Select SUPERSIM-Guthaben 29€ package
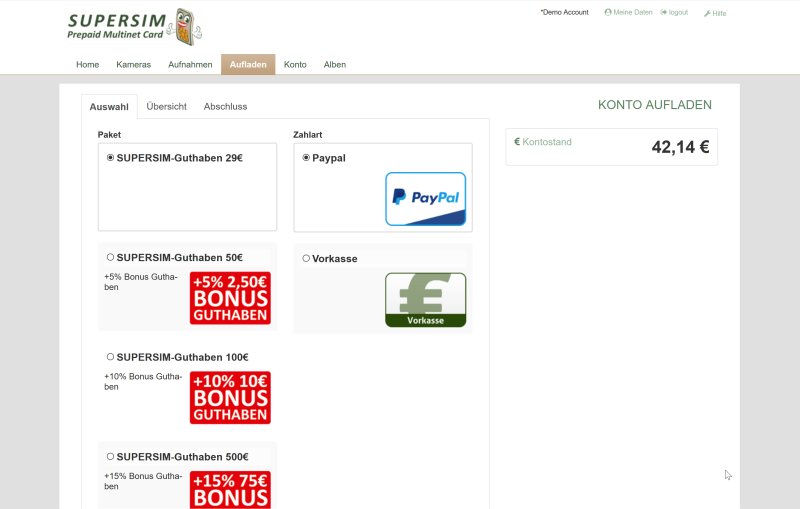 click(110, 157)
